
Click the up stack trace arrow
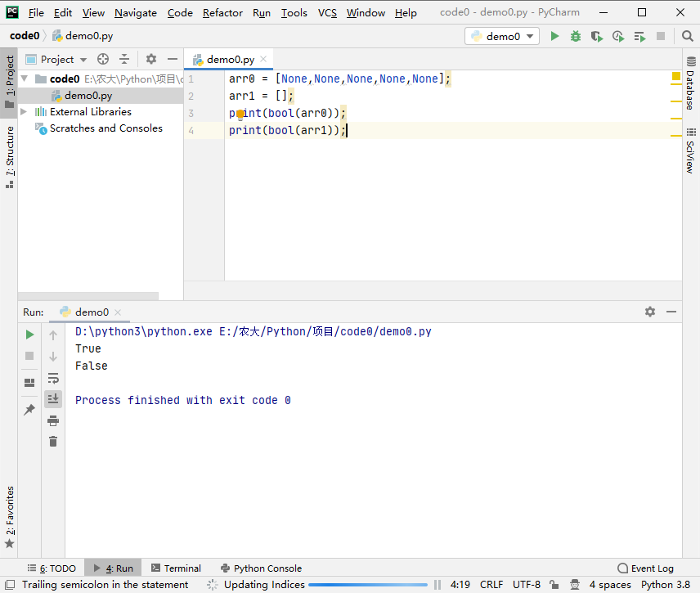[53, 335]
